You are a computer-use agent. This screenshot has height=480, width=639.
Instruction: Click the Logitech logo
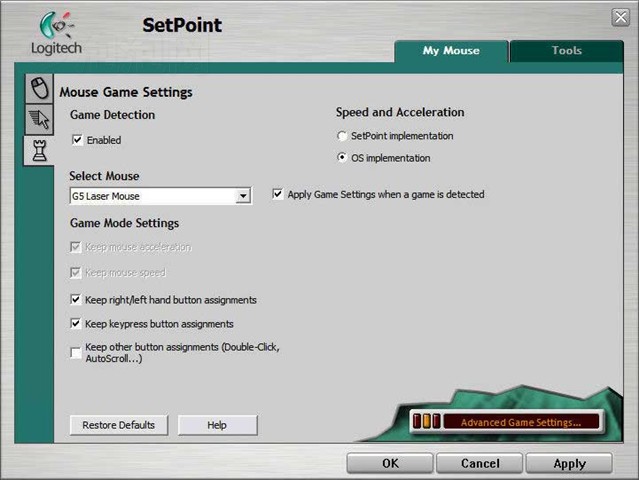56,33
